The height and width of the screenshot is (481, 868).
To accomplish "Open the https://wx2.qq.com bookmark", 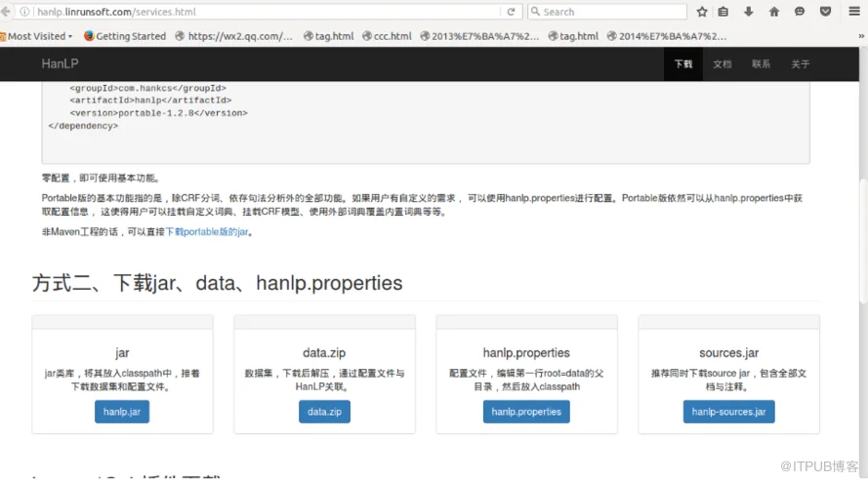I will (234, 36).
